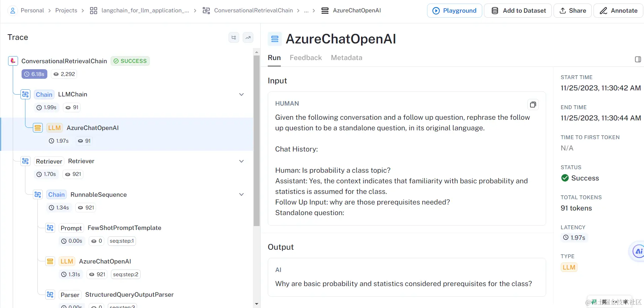
Task: Click the seq:step:1 tag
Action: 122,241
